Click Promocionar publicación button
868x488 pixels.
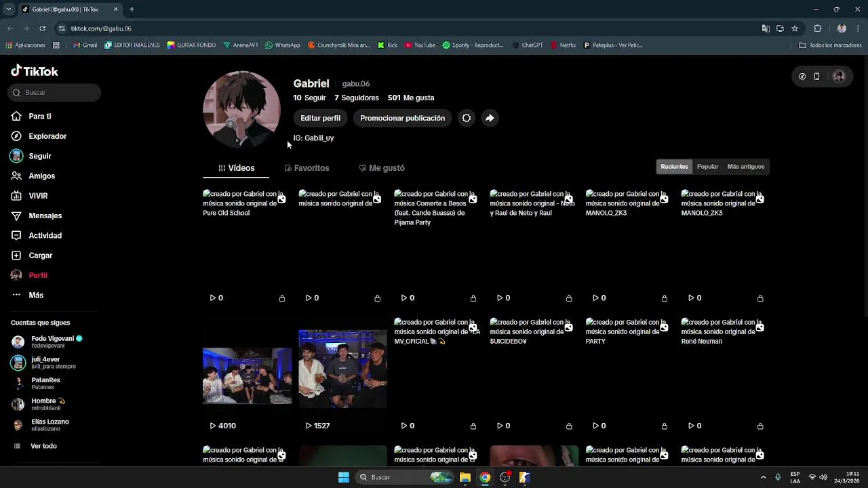tap(402, 118)
